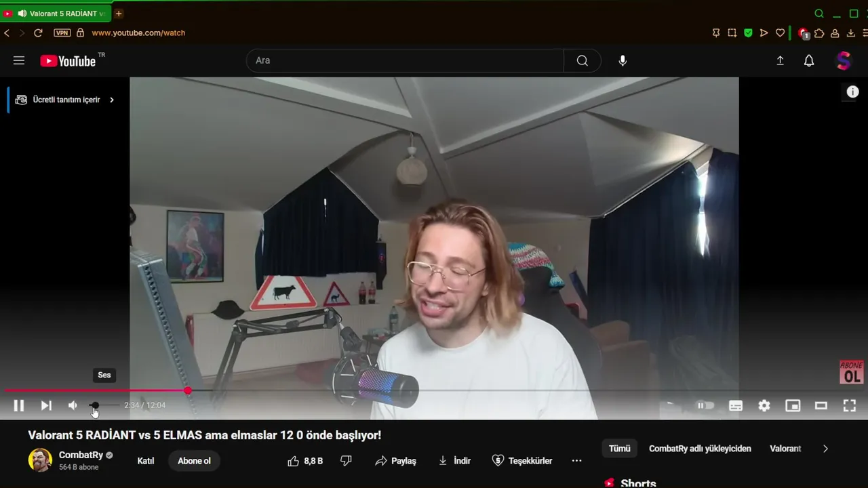Image resolution: width=868 pixels, height=488 pixels.
Task: Go to YouTube home via logo
Action: (x=68, y=60)
